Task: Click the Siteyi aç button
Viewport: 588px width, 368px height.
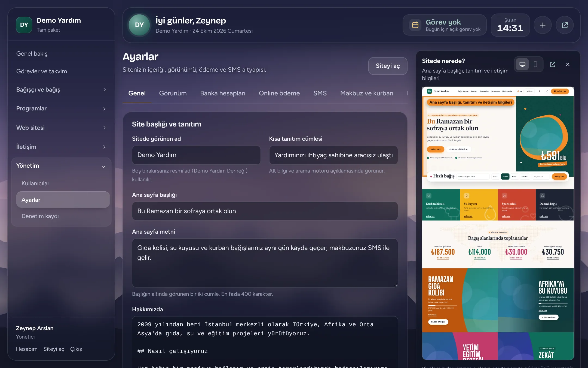Action: 388,66
